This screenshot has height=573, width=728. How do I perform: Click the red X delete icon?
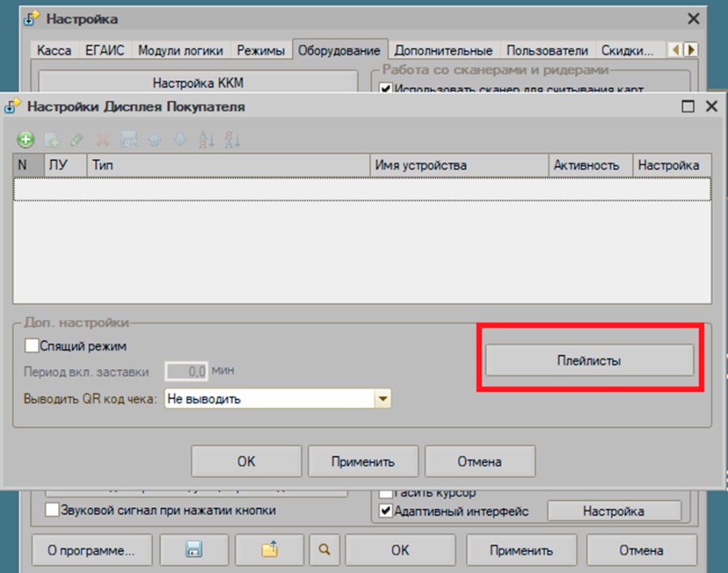[103, 139]
